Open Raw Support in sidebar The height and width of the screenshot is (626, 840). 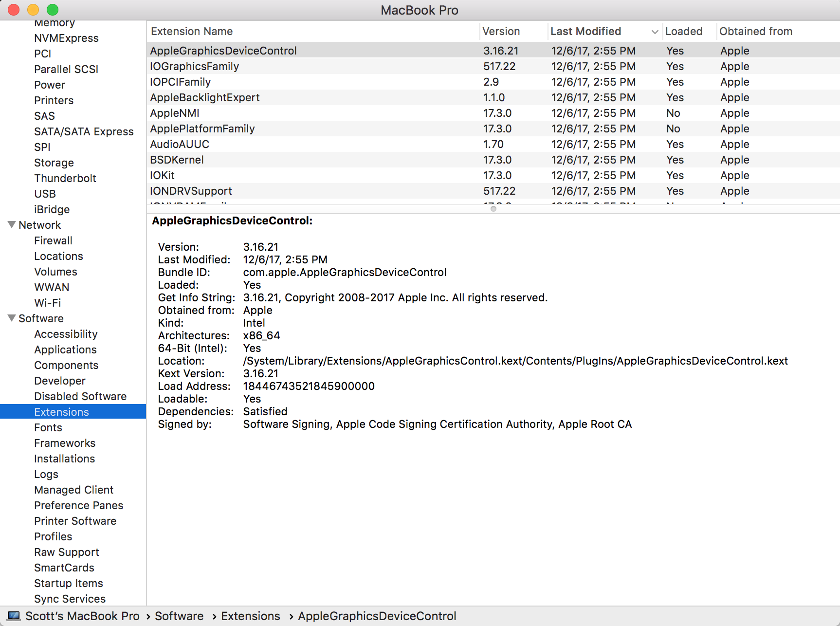pyautogui.click(x=67, y=552)
